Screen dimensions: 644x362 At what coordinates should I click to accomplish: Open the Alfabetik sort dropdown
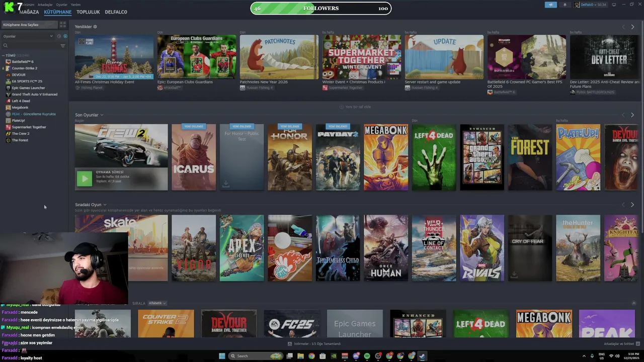point(157,303)
